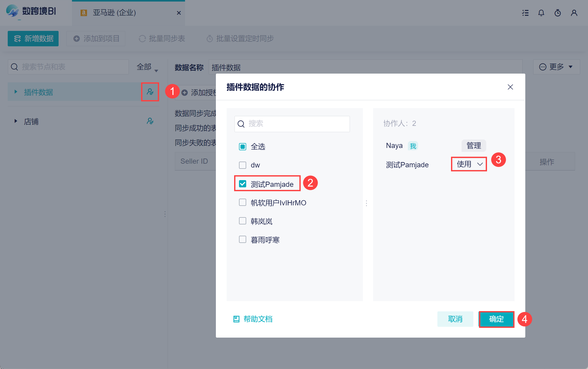Open the user profile icon
Viewport: 588px width, 369px height.
574,13
